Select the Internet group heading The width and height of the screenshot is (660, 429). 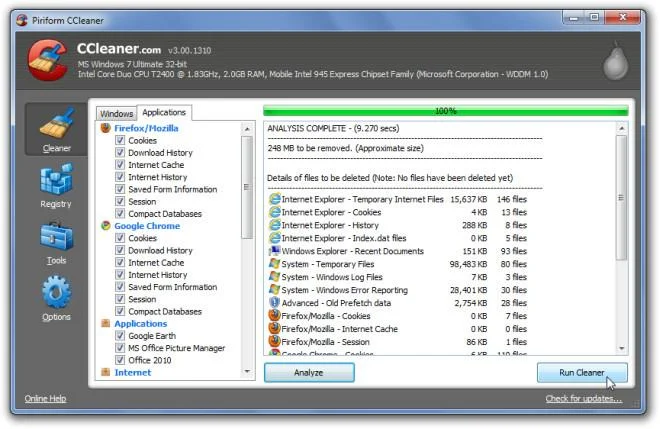133,372
